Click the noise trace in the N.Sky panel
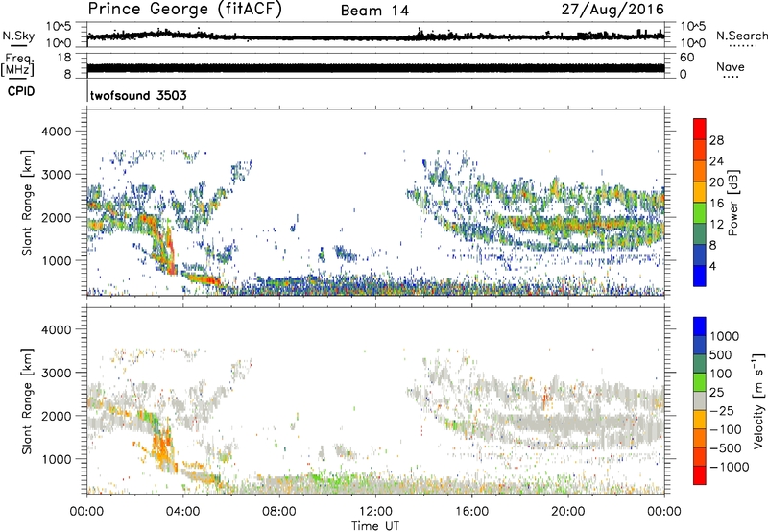768x532 pixels. (375, 36)
